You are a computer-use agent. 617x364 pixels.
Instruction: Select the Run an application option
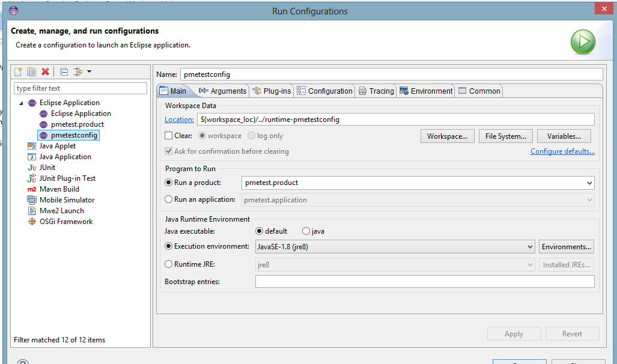coord(168,199)
